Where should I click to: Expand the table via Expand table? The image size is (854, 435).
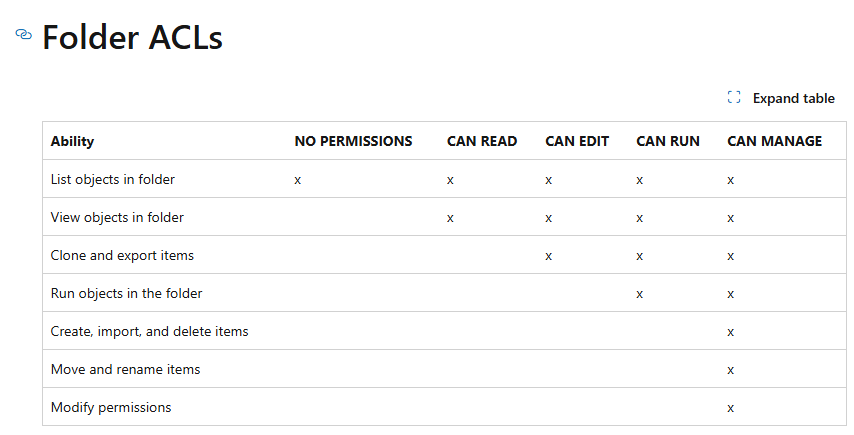781,98
